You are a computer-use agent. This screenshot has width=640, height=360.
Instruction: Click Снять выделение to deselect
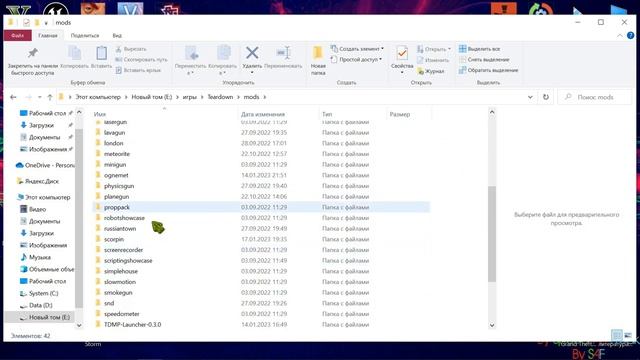point(484,60)
